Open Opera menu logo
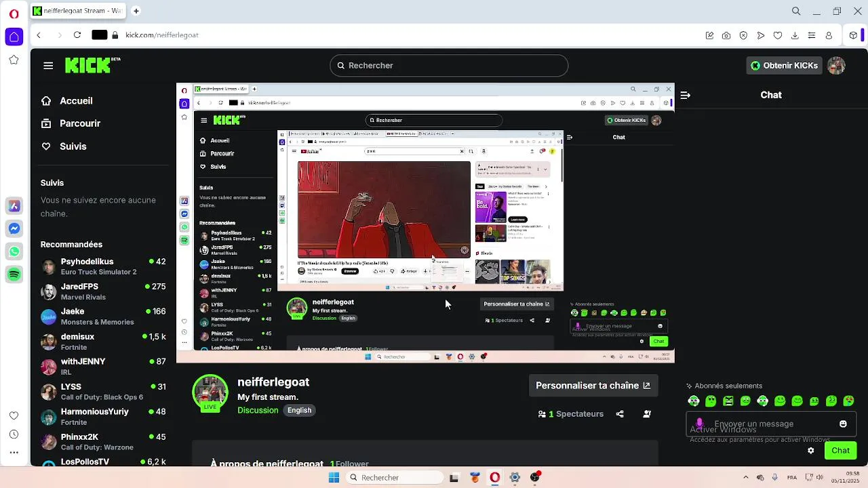The height and width of the screenshot is (488, 868). tap(14, 14)
